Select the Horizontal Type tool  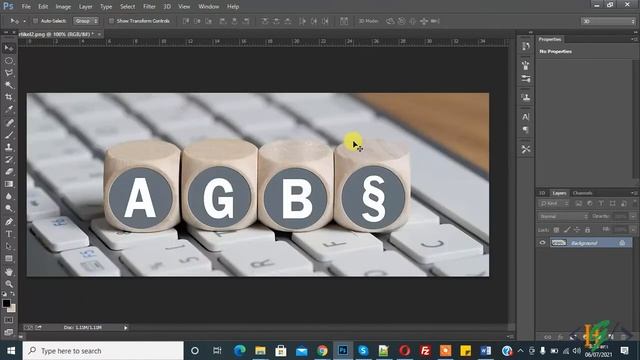click(x=9, y=234)
